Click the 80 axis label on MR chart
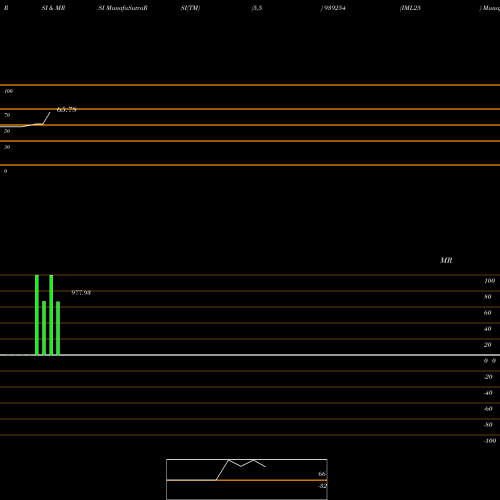Viewport: 500px width, 500px height. (488, 297)
